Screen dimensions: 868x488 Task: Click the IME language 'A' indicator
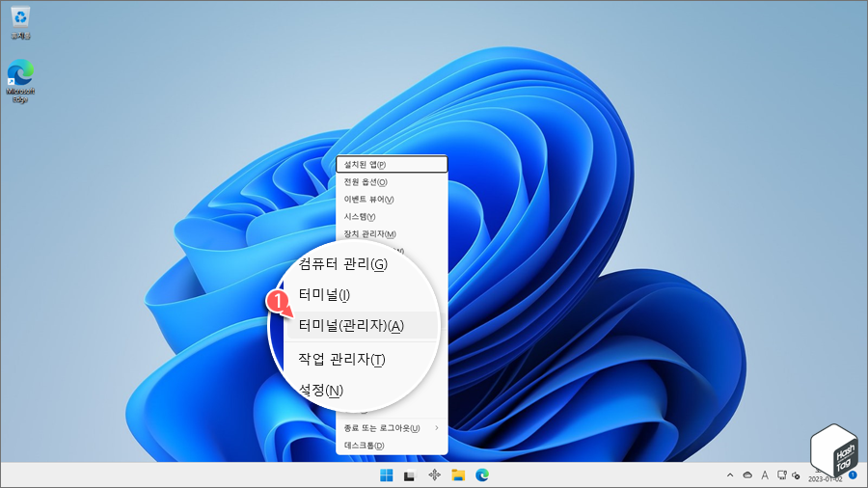765,475
